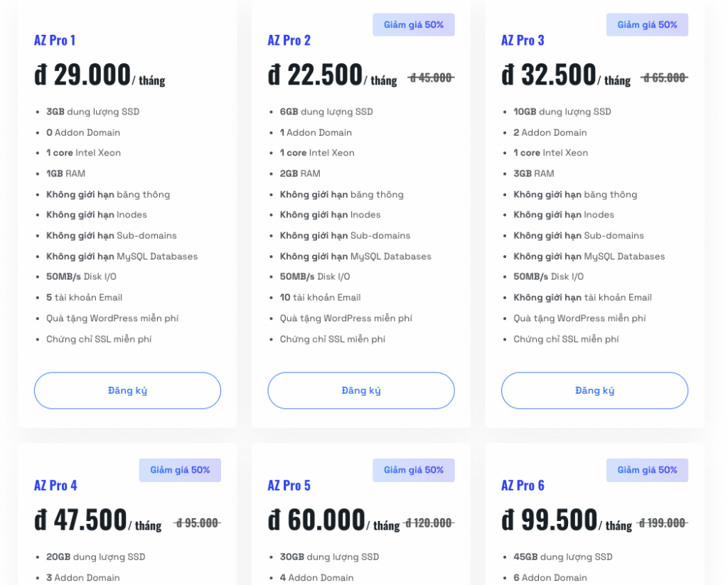Select the AZ Pro 2 plan heading
Viewport: 728px width, 585px height.
click(x=289, y=40)
